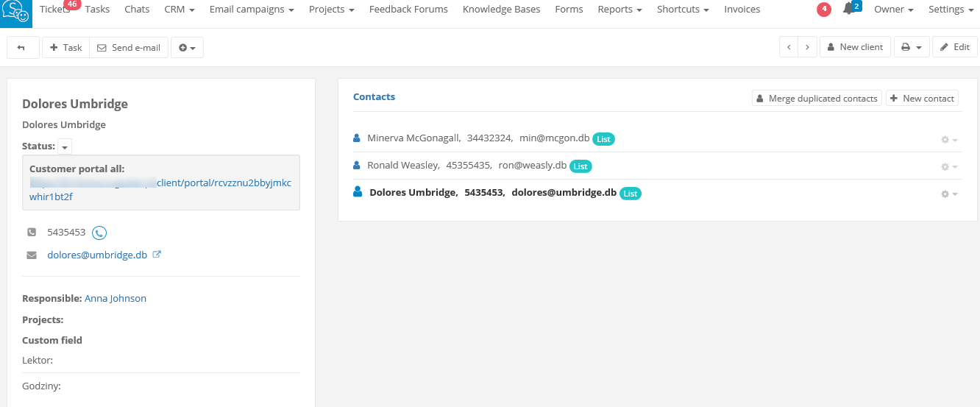Image resolution: width=980 pixels, height=407 pixels.
Task: Click the back arrow button
Action: coord(22,48)
